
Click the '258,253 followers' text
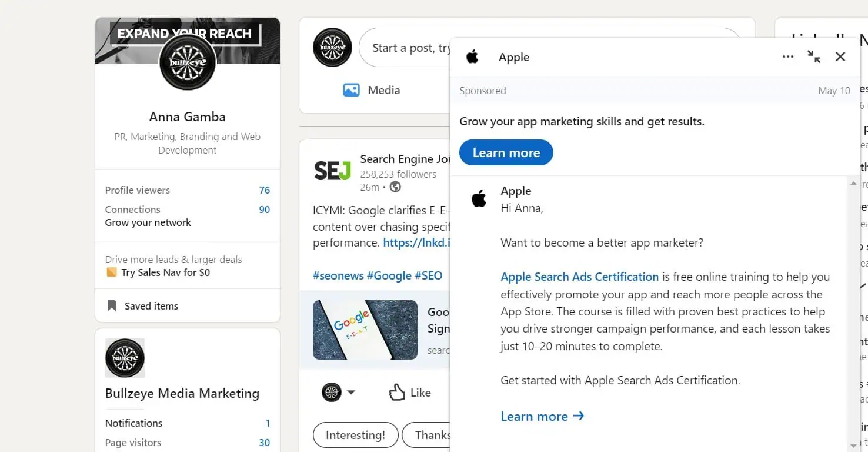[x=398, y=174]
